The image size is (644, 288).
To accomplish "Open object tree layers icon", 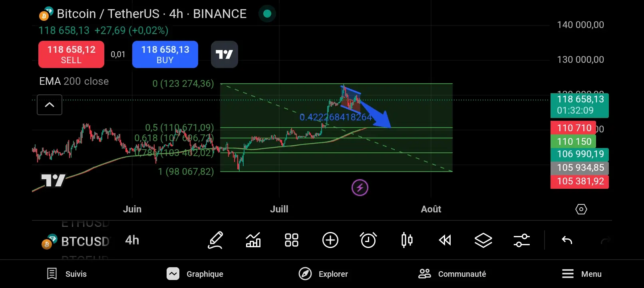I will coord(483,240).
